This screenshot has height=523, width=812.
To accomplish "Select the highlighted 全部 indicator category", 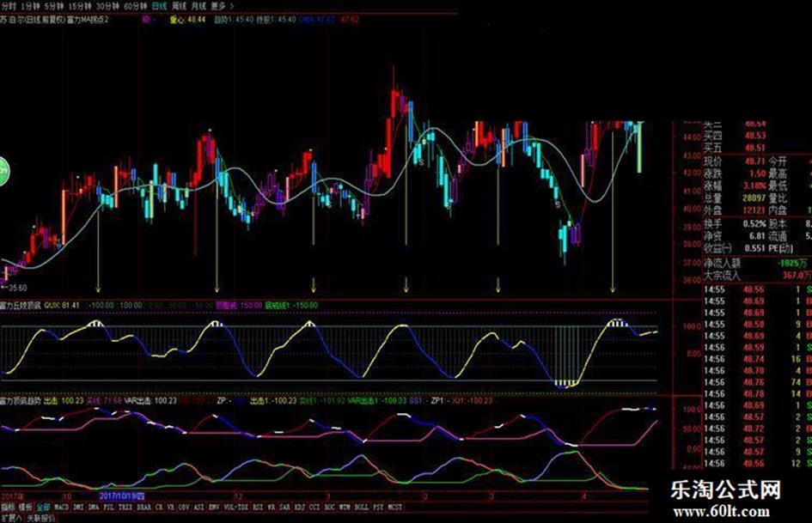I will pos(44,508).
